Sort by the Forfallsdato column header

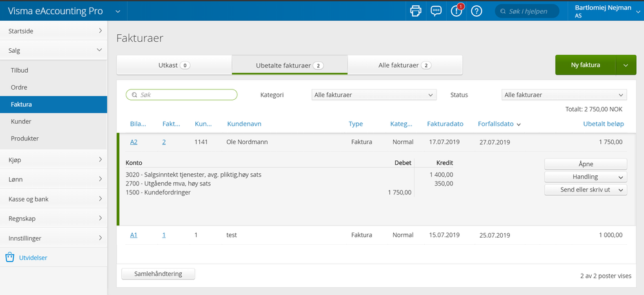(496, 124)
